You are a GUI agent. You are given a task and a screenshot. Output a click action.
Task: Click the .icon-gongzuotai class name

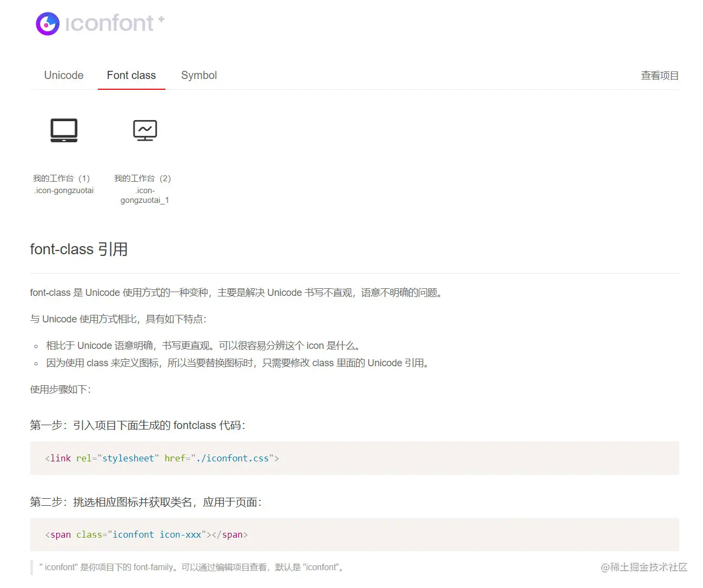(x=64, y=190)
